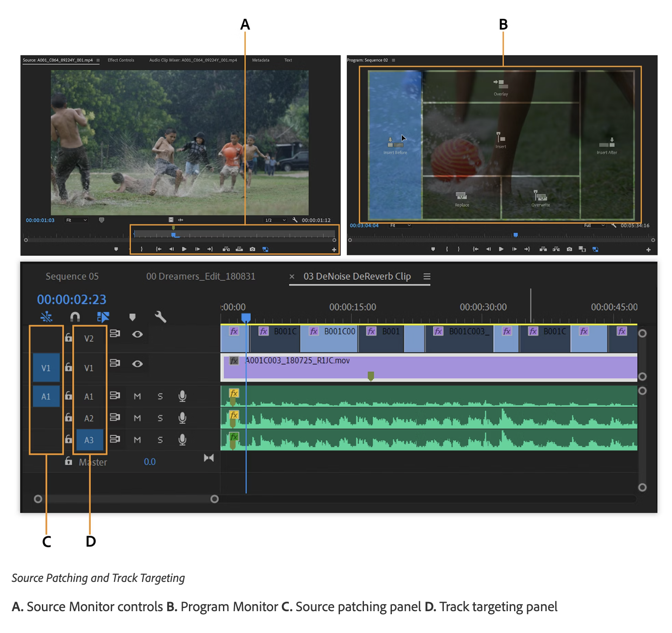Unlock the padlock on track V1
The height and width of the screenshot is (633, 672).
click(69, 367)
